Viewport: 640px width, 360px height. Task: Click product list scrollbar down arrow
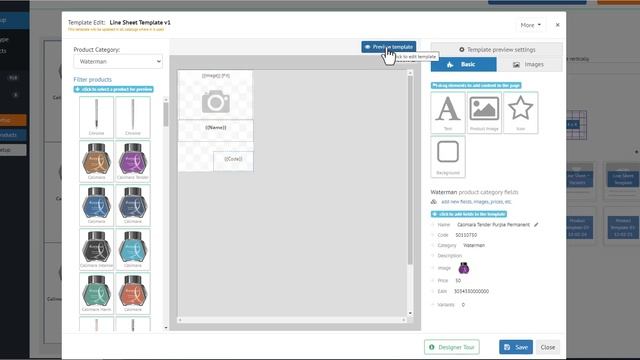[x=166, y=327]
